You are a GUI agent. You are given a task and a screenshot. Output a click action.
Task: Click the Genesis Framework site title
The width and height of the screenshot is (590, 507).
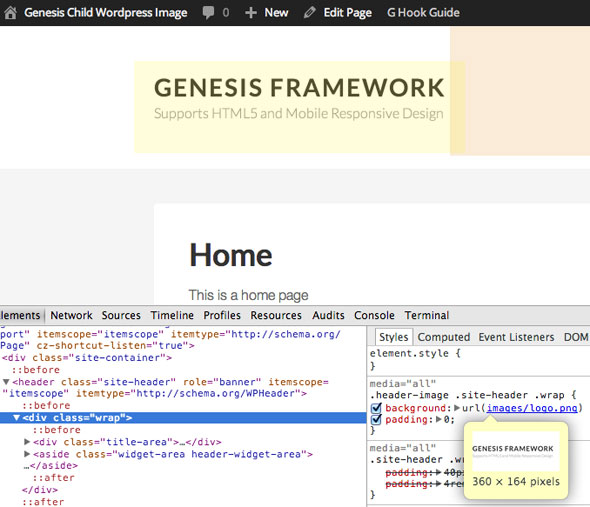pos(299,88)
